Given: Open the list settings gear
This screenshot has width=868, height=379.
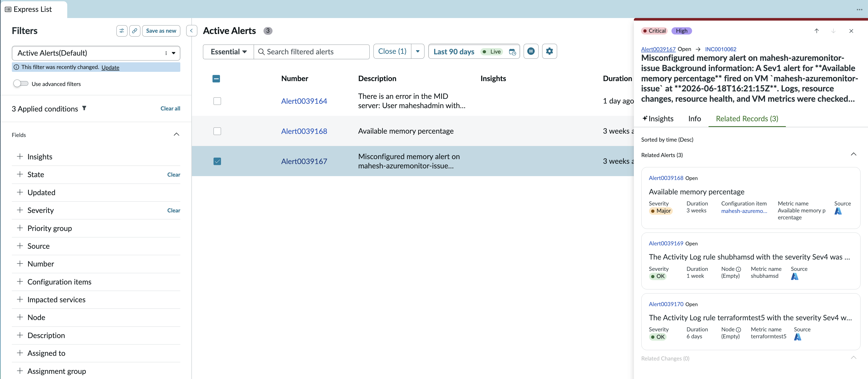Looking at the screenshot, I should click(549, 51).
